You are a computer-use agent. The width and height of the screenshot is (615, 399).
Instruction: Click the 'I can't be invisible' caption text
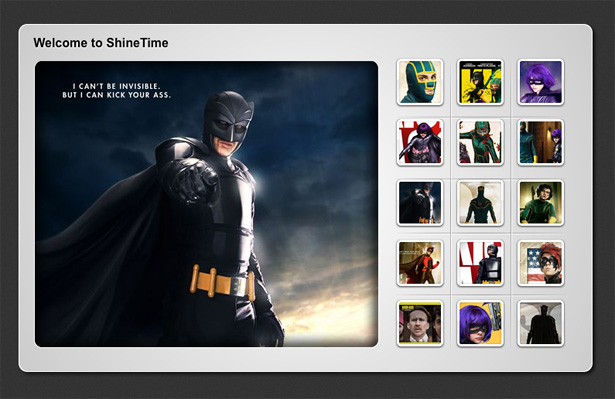coord(116,91)
